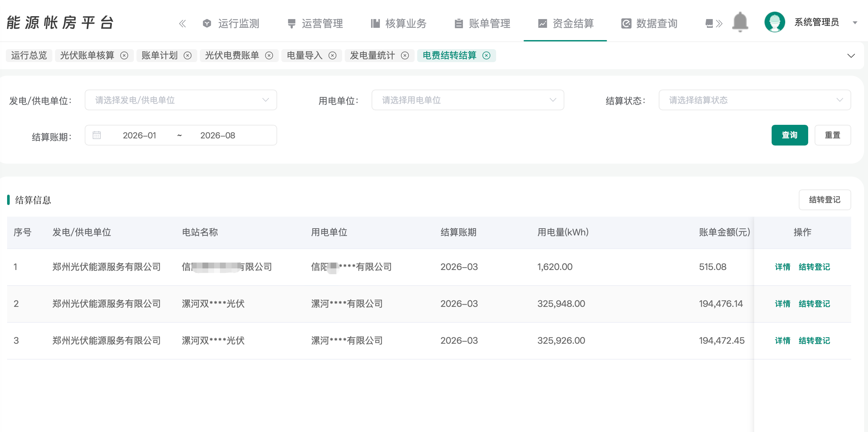The height and width of the screenshot is (432, 868).
Task: Open the 结算状态 dropdown
Action: pyautogui.click(x=755, y=100)
